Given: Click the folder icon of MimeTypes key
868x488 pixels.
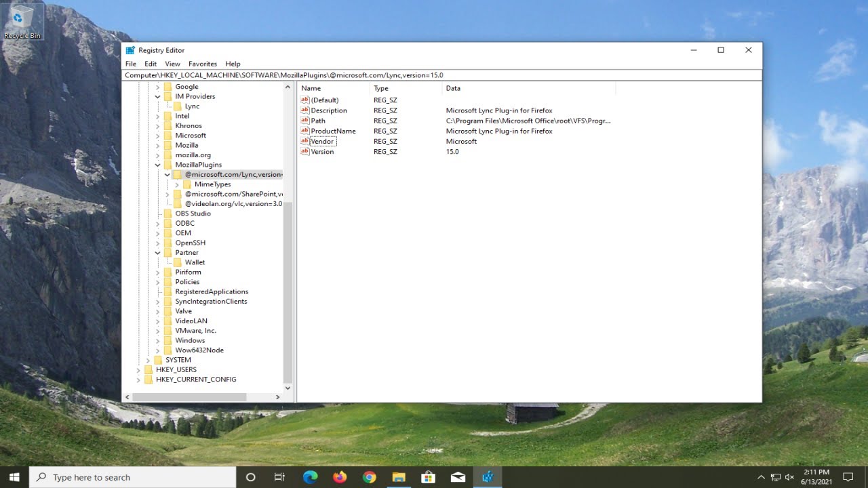Looking at the screenshot, I should (x=187, y=184).
